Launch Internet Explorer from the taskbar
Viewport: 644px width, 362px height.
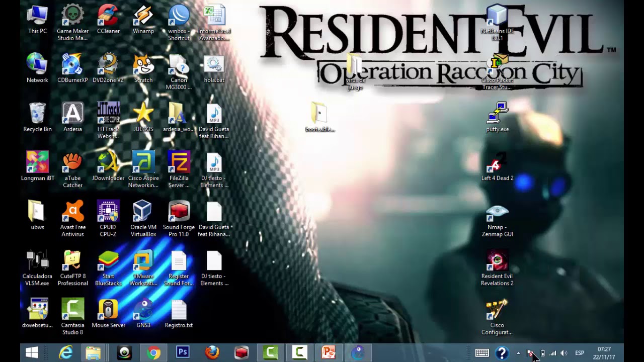click(66, 353)
